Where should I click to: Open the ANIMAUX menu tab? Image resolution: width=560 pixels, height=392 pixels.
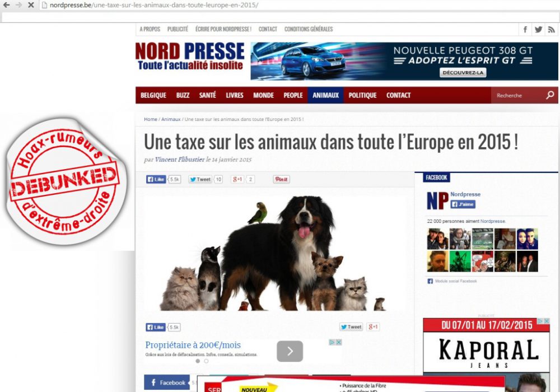pyautogui.click(x=325, y=95)
